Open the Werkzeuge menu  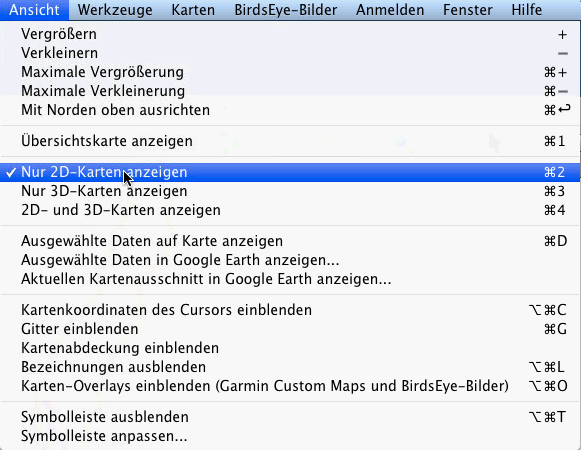pos(115,10)
